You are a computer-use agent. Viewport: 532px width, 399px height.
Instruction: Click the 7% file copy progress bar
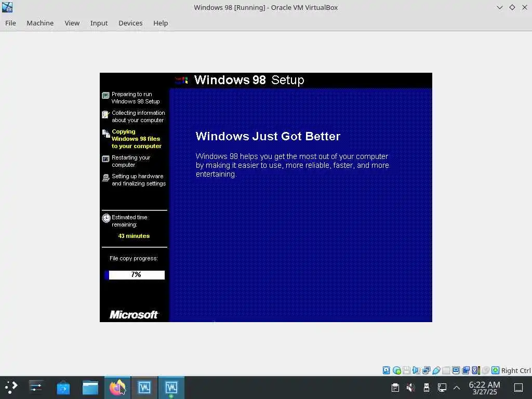click(x=135, y=274)
